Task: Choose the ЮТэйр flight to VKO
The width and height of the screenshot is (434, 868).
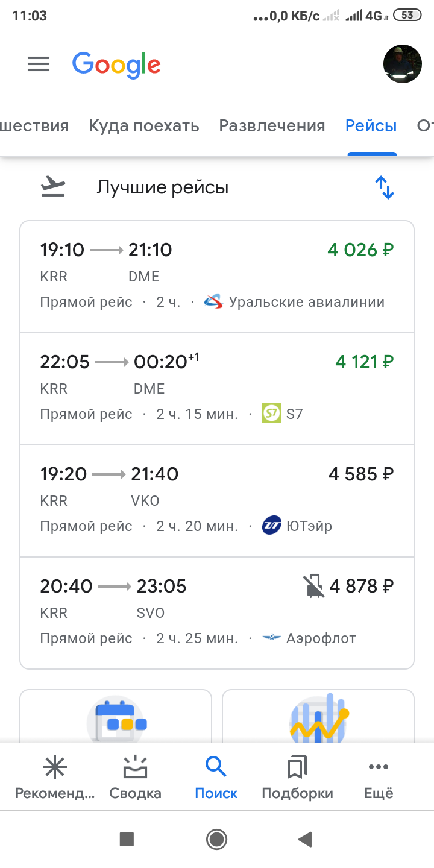Action: coord(217,501)
